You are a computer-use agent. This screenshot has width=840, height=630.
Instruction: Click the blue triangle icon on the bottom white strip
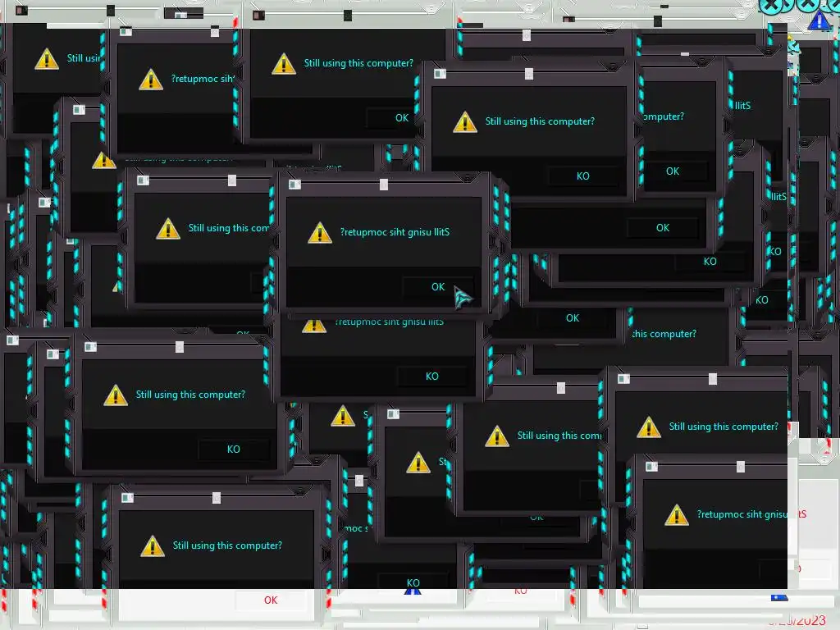[x=413, y=591]
